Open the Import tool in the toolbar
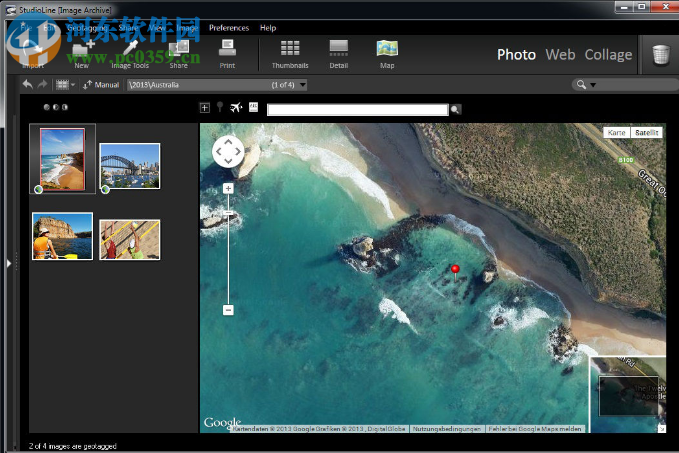 pos(33,54)
